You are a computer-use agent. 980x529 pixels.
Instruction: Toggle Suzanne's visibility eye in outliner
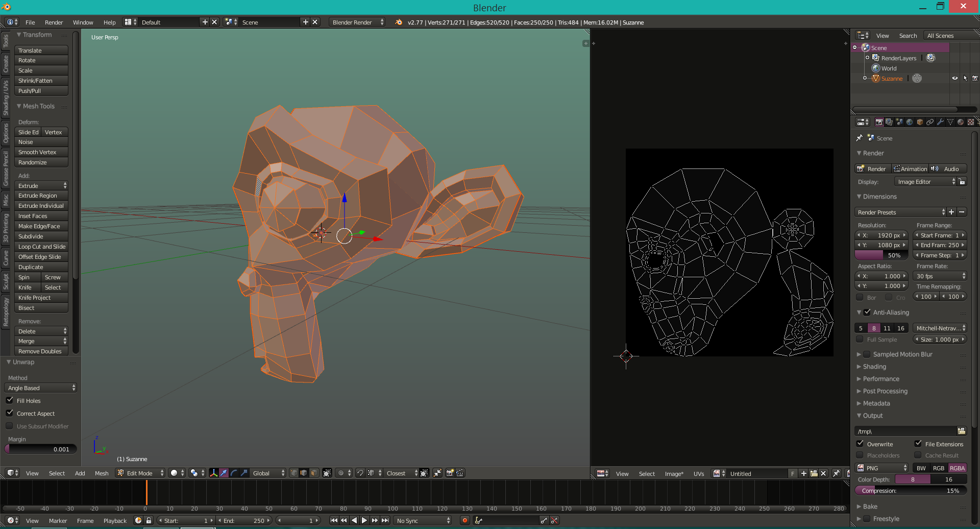pyautogui.click(x=955, y=78)
